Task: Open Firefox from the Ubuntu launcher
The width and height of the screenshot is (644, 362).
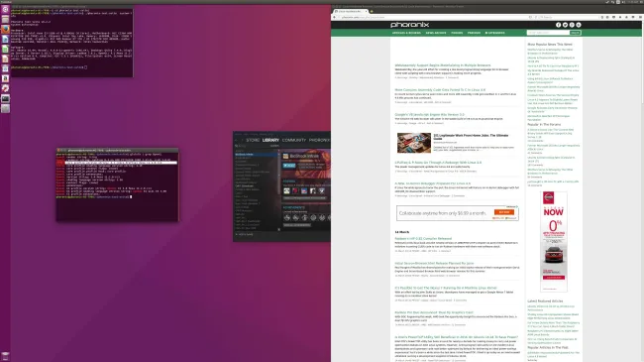Action: 5,29
